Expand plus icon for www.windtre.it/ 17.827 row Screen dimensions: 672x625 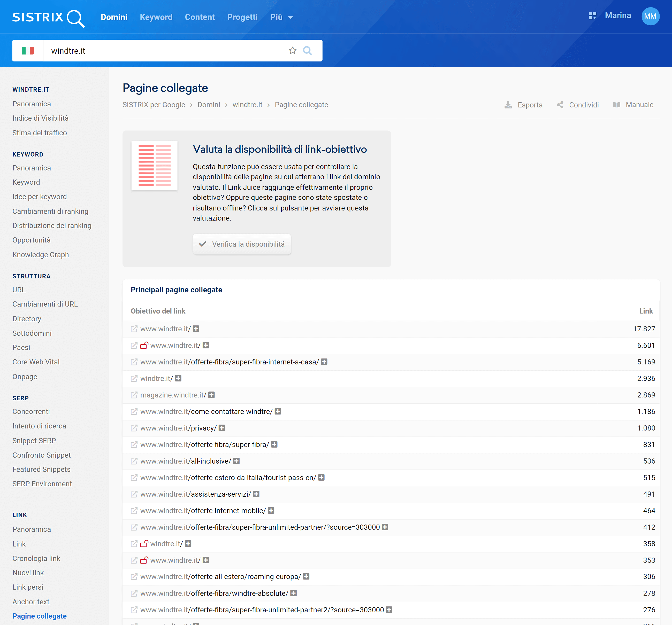(x=196, y=329)
